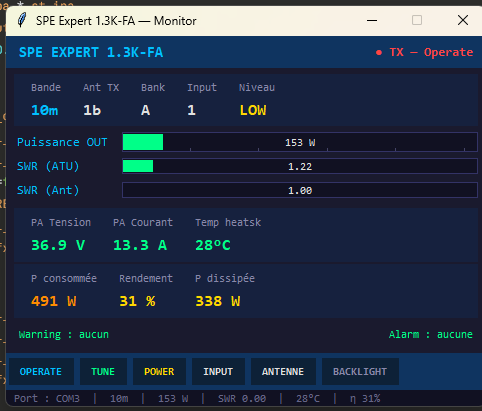The image size is (482, 411).
Task: Click the feather app icon in title bar
Action: click(22, 20)
